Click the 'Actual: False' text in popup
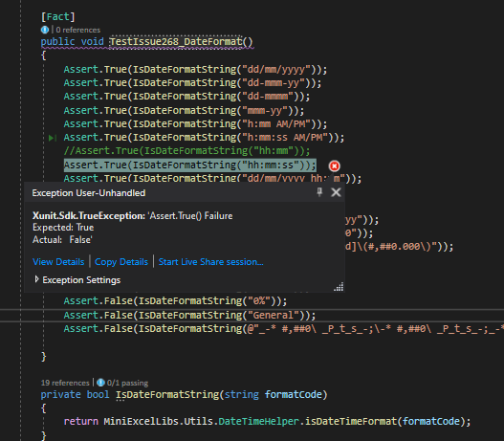The width and height of the screenshot is (504, 441). (x=62, y=240)
